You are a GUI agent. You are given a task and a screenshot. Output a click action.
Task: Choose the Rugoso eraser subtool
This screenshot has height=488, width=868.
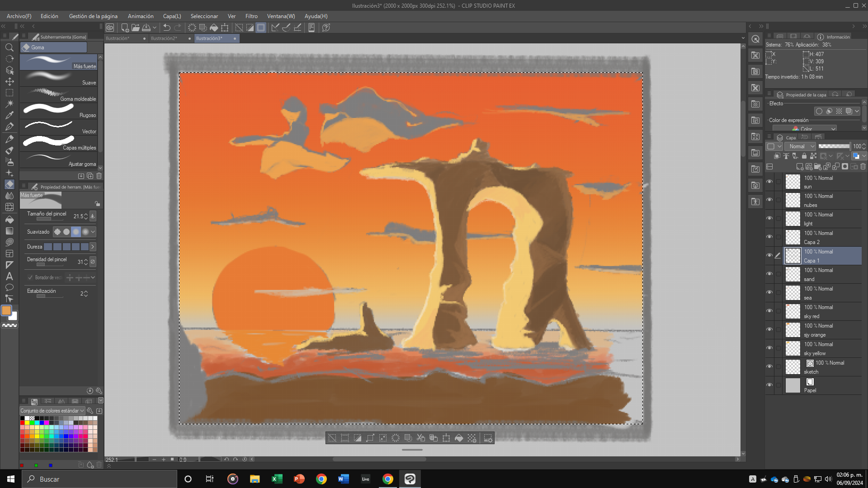coord(59,111)
